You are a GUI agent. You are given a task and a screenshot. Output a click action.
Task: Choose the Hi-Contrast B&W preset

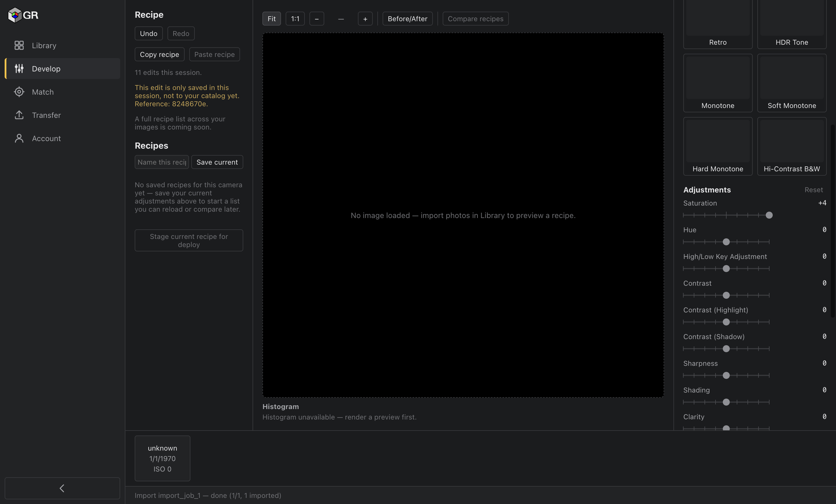coord(792,146)
